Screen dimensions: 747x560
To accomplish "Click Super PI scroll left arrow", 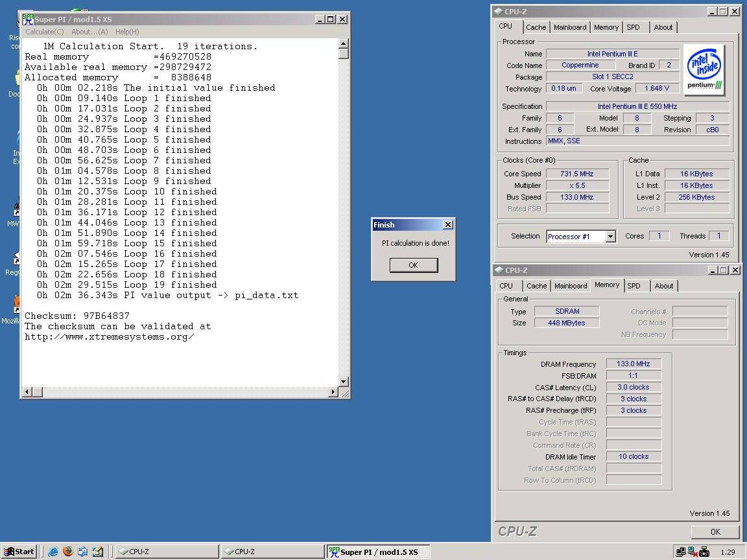I will click(27, 392).
